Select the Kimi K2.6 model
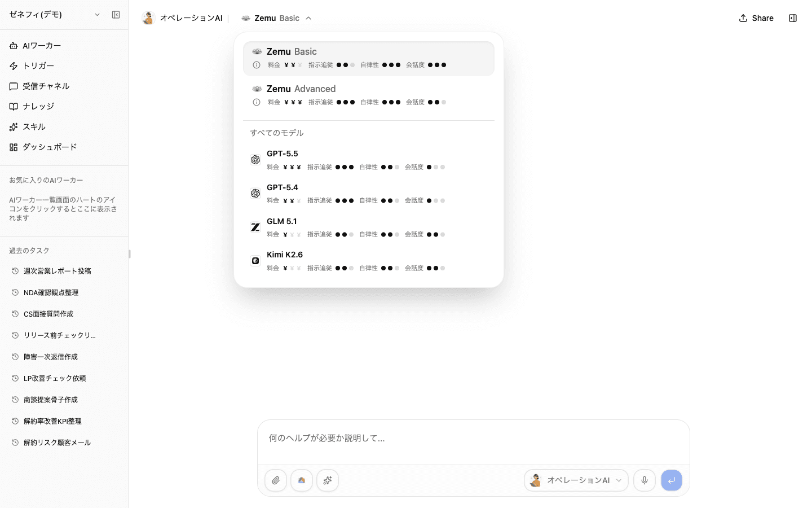 click(x=369, y=261)
